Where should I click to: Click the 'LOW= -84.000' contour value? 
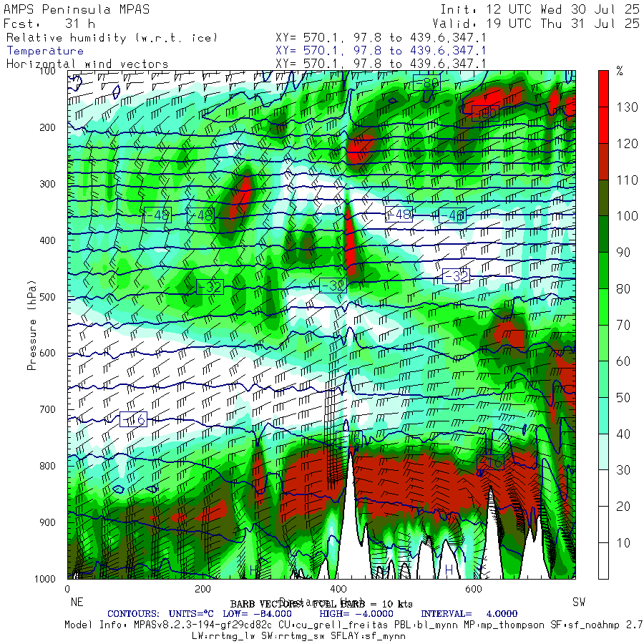[257, 614]
